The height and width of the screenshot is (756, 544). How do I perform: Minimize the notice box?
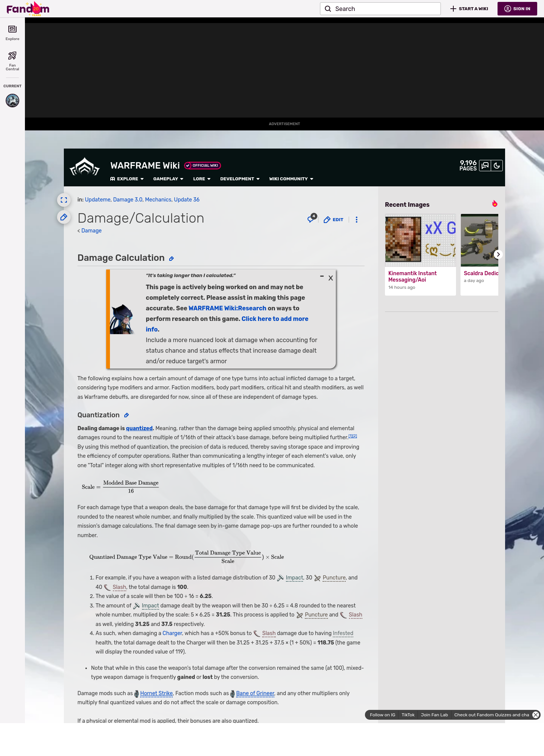click(x=322, y=277)
